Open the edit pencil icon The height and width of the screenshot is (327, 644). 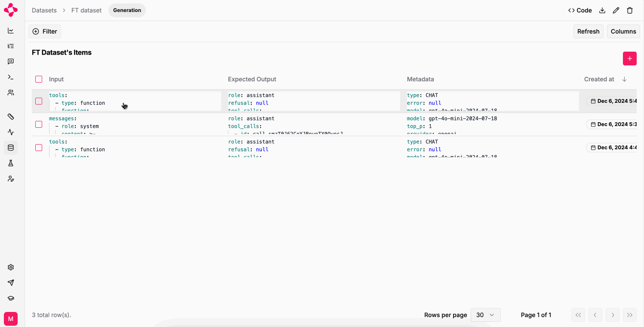point(616,10)
